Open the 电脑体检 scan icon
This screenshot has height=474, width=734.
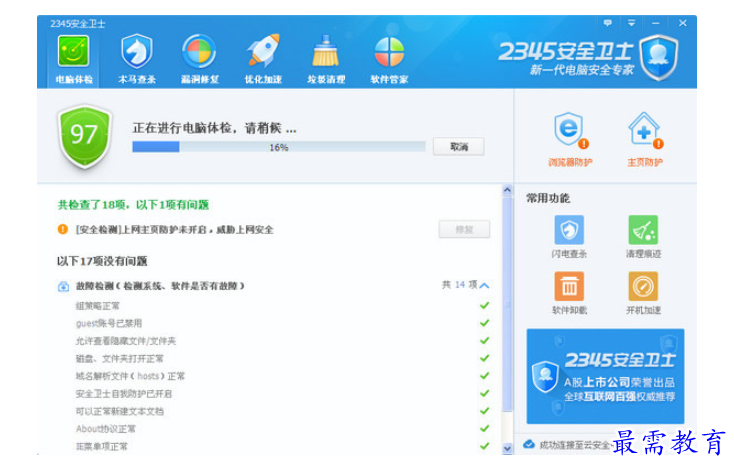point(73,52)
